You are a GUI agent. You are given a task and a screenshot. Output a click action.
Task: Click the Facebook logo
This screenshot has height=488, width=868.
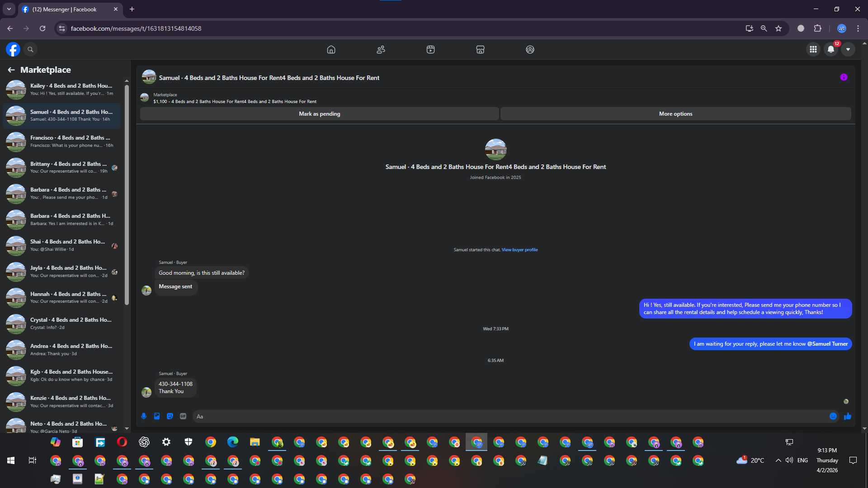pos(13,49)
